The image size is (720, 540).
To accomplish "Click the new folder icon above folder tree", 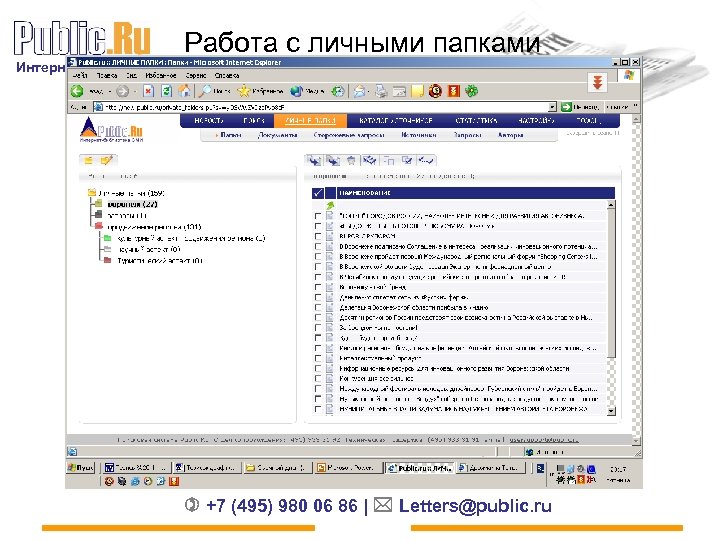I will pyautogui.click(x=89, y=160).
